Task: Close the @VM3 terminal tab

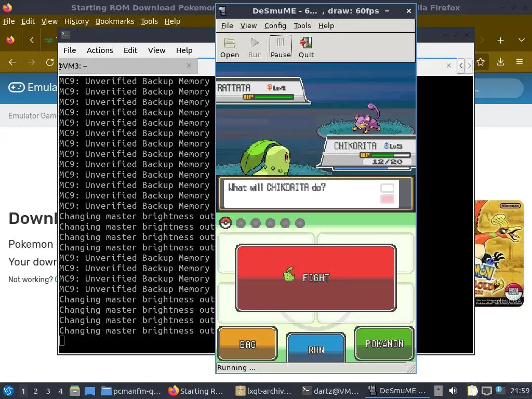Action: click(x=189, y=65)
